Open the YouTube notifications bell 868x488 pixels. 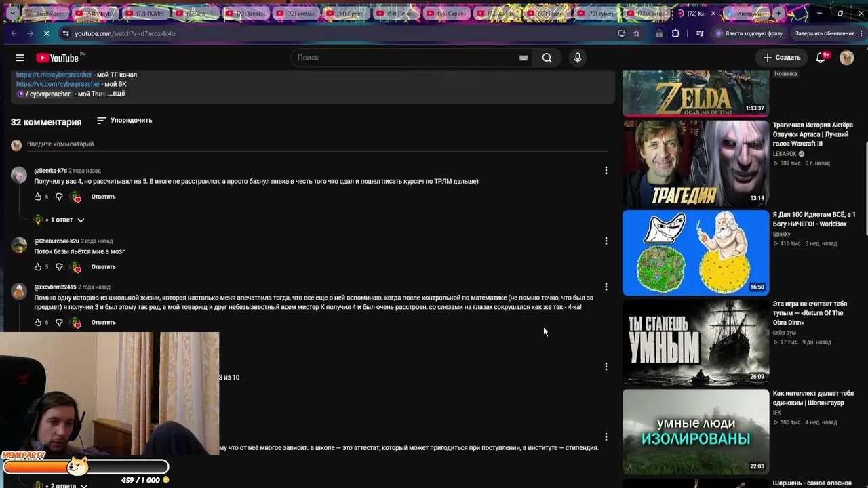pyautogui.click(x=821, y=58)
